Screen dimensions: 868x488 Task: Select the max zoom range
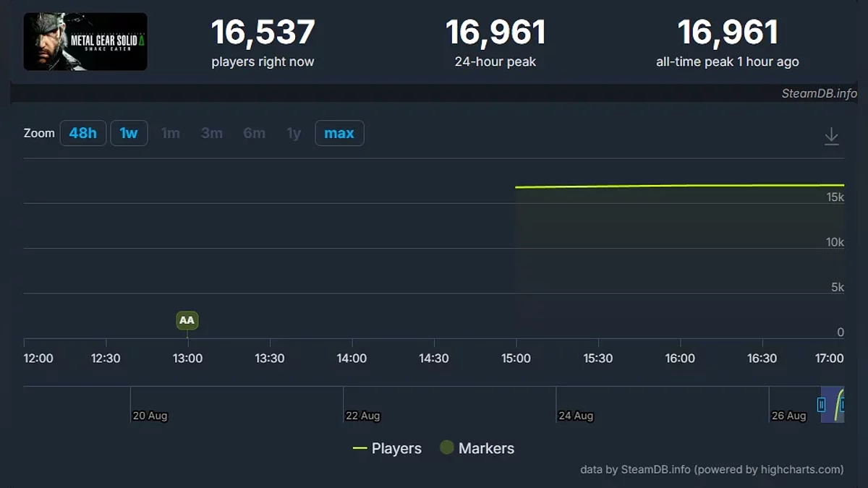click(339, 133)
